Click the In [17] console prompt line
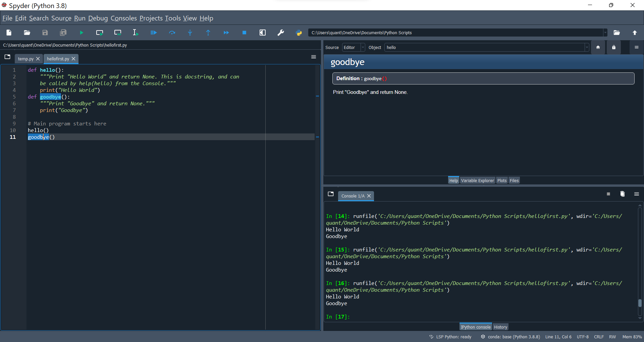 click(x=338, y=317)
